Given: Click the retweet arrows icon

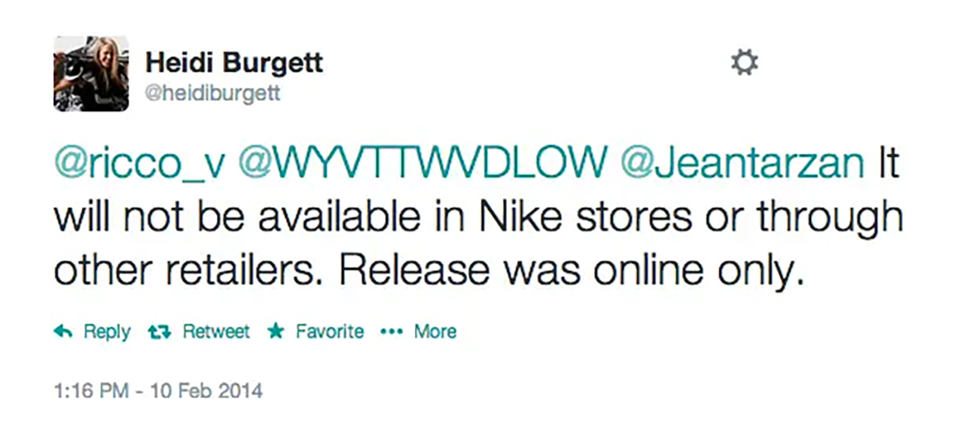Looking at the screenshot, I should point(158,332).
